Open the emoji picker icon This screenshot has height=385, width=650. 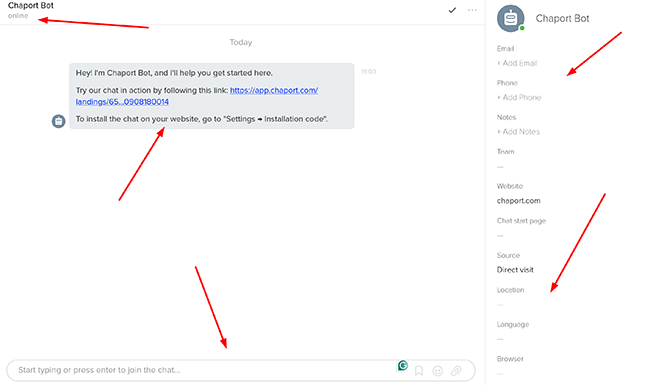click(438, 371)
